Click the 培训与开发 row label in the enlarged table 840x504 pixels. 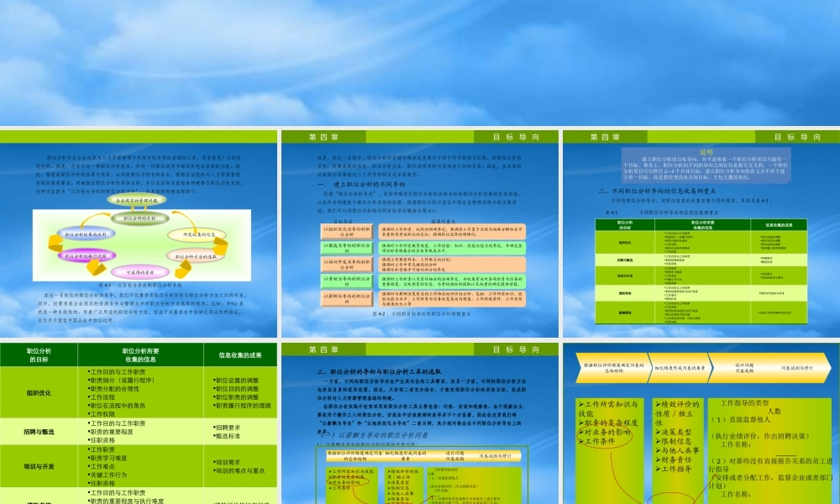tap(39, 466)
